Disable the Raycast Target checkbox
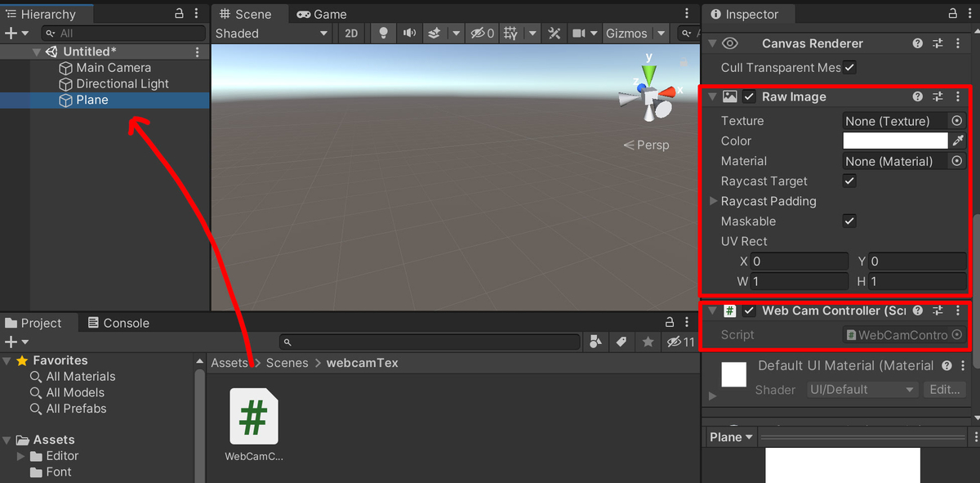This screenshot has width=980, height=483. (x=849, y=181)
